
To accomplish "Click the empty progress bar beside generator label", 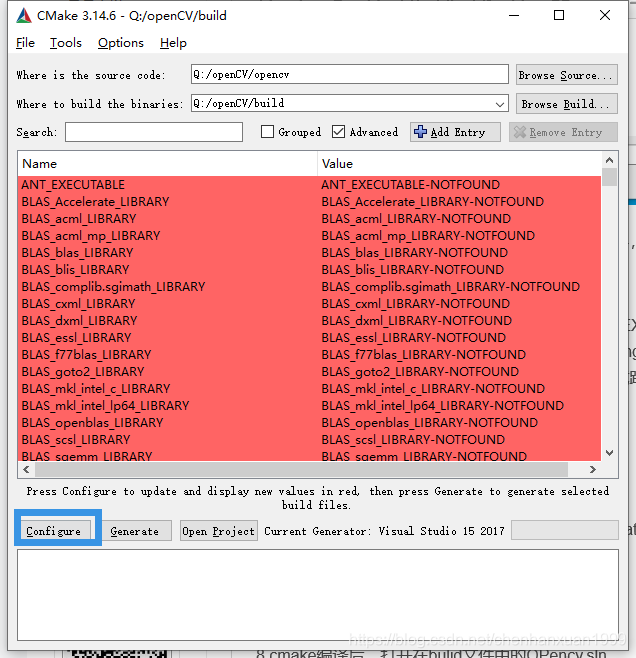I will tap(565, 530).
